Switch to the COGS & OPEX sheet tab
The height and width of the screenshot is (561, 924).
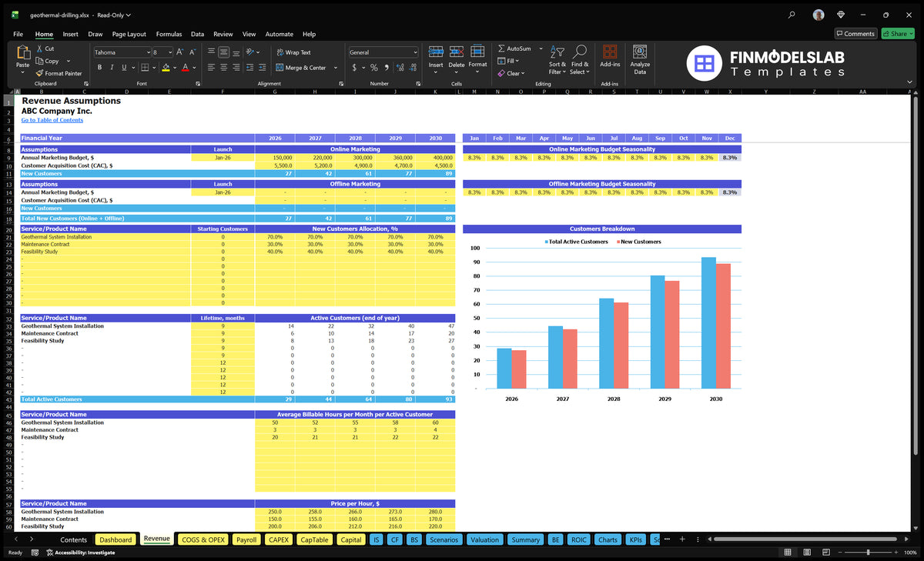point(203,539)
